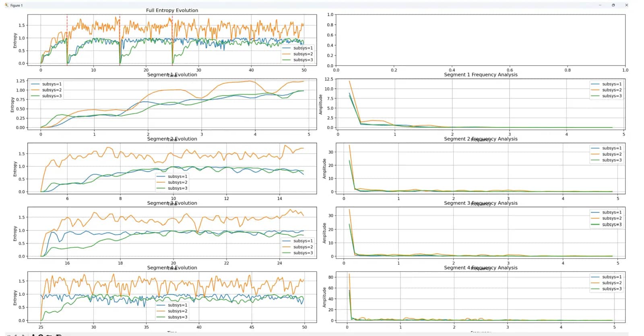The width and height of the screenshot is (644, 336).
Task: Open Configure subplots from the bottom toolbar
Action: 49,335
